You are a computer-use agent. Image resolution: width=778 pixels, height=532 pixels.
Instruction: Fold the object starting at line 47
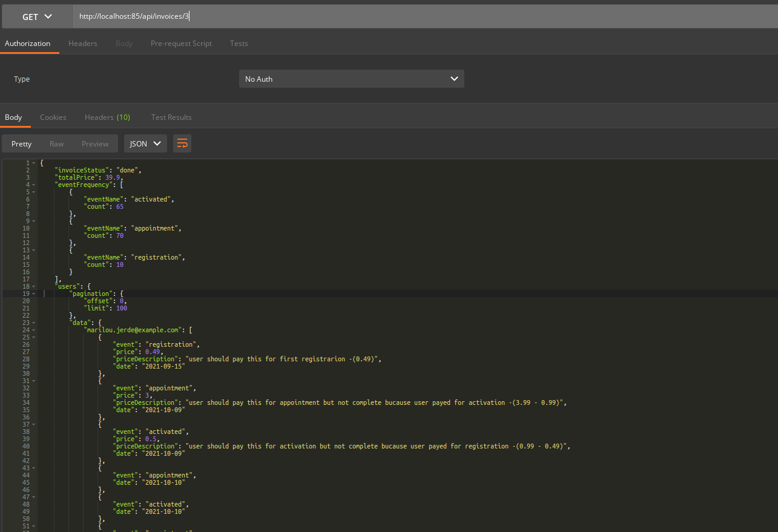click(33, 497)
